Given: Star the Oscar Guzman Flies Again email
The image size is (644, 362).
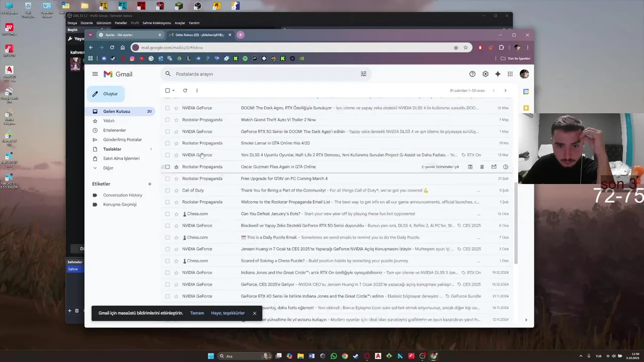Looking at the screenshot, I should [x=176, y=167].
